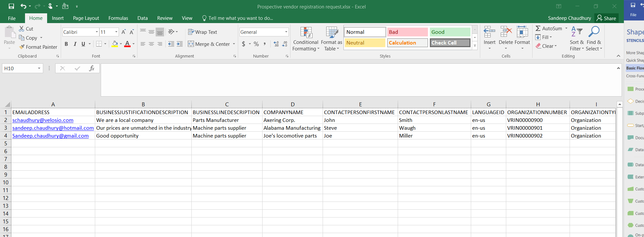644x237 pixels.
Task: Switch to the Insert tab
Action: [58, 18]
